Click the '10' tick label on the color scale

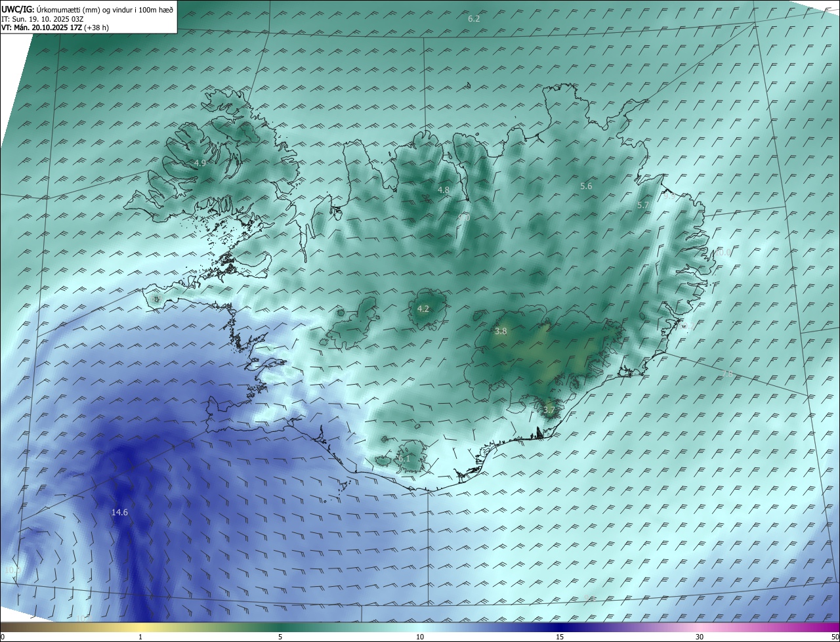[x=420, y=637]
